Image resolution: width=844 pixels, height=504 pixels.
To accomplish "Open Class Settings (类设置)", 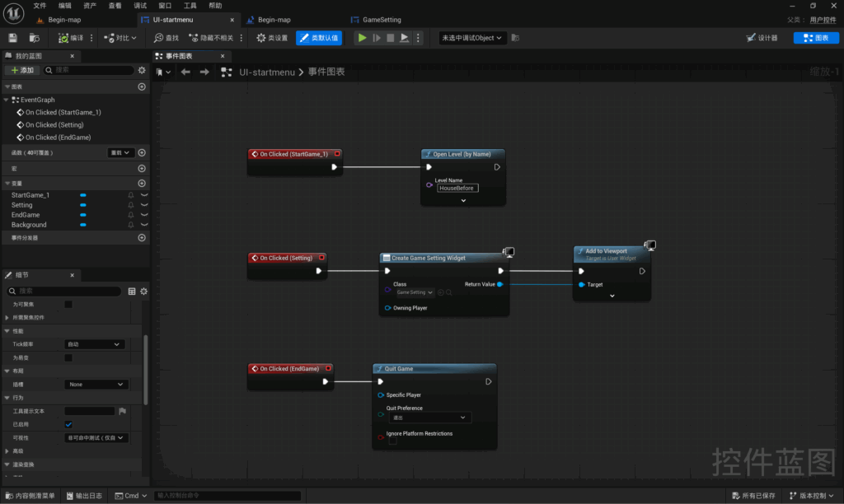I will pyautogui.click(x=272, y=38).
